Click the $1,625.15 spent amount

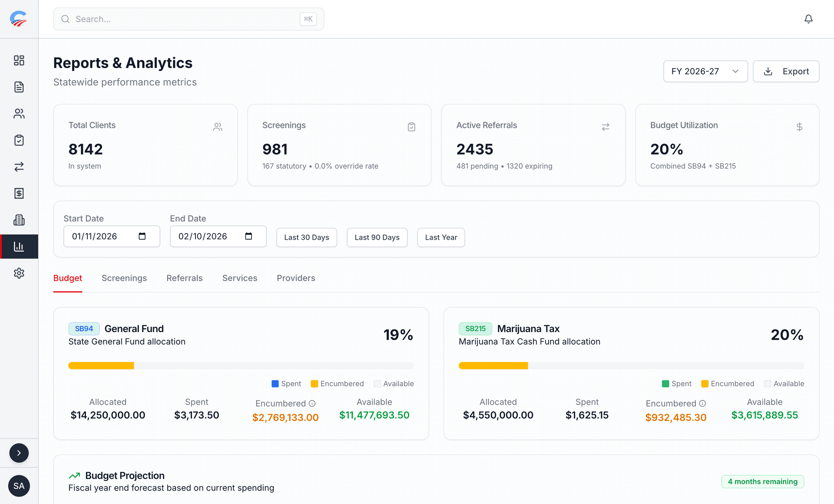pyautogui.click(x=587, y=415)
